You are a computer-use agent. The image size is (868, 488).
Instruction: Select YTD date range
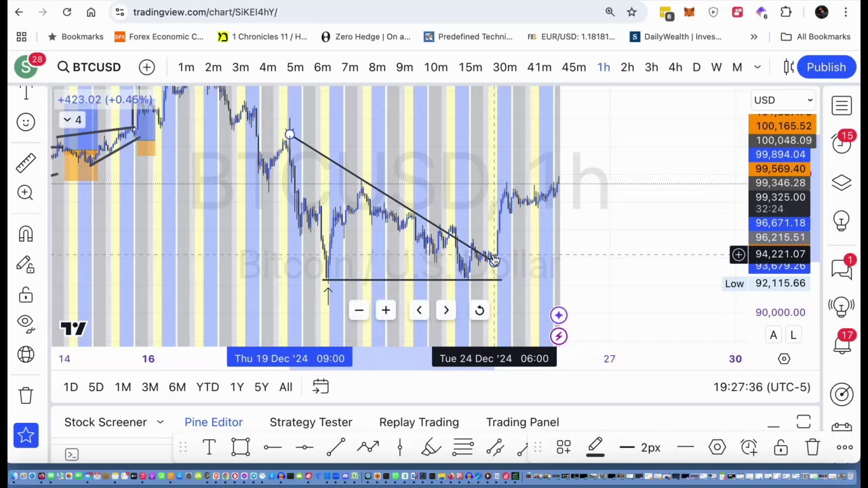click(208, 387)
